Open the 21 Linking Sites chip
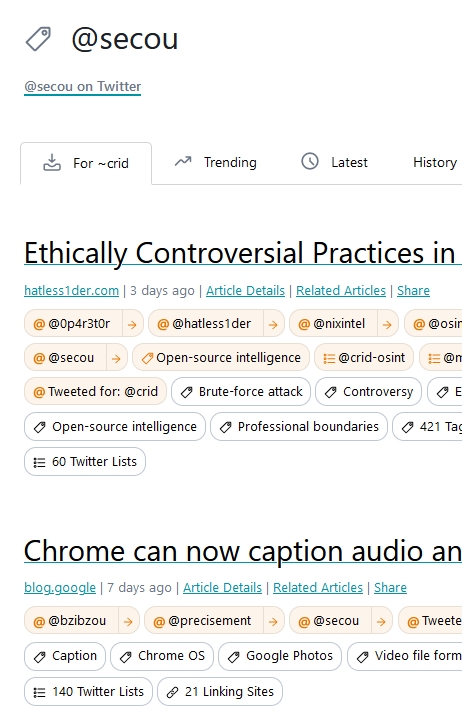The height and width of the screenshot is (706, 462). click(220, 691)
